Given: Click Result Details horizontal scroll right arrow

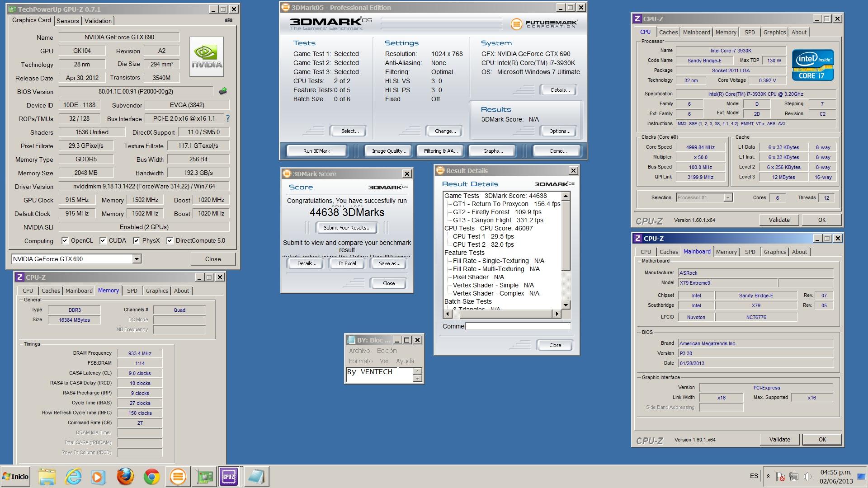Looking at the screenshot, I should pyautogui.click(x=557, y=314).
